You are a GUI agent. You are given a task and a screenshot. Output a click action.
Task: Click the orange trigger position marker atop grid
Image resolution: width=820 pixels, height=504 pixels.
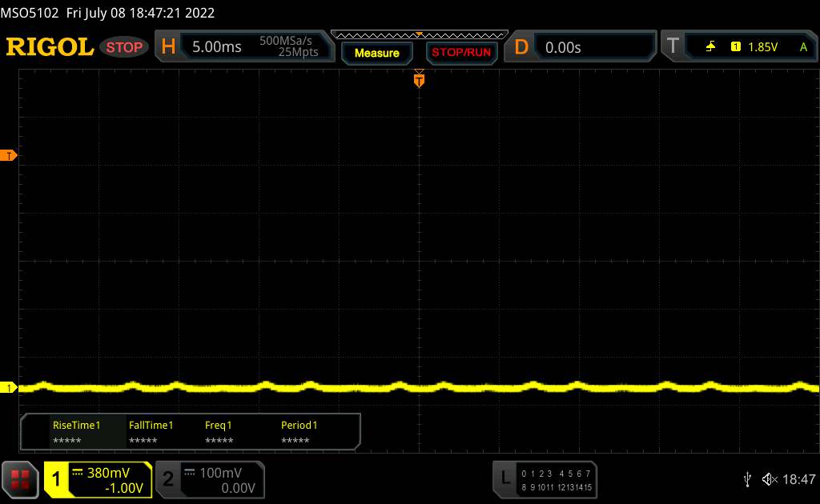(418, 79)
